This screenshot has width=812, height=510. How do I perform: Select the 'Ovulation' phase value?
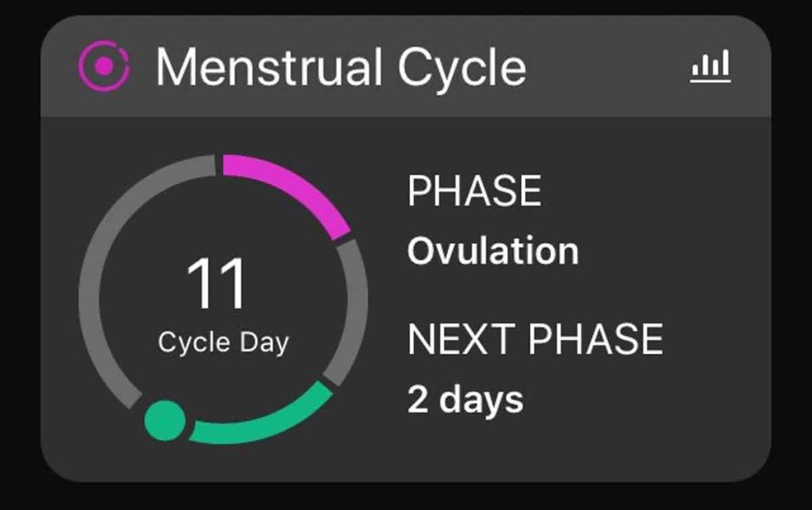[x=492, y=251]
